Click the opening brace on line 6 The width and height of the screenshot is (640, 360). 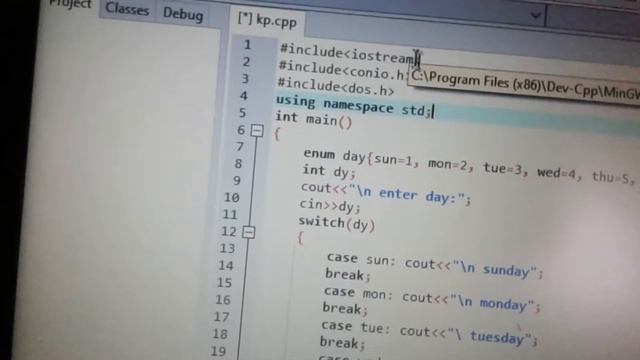(277, 134)
